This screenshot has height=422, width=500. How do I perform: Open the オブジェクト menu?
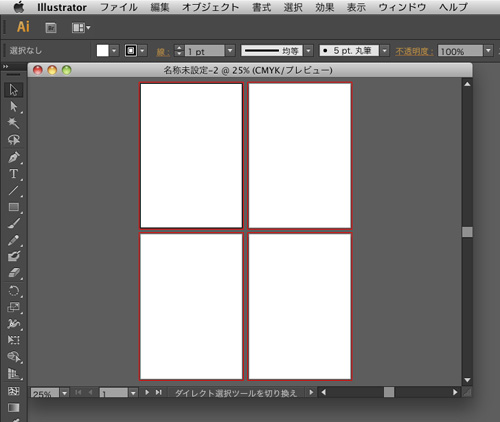(210, 7)
